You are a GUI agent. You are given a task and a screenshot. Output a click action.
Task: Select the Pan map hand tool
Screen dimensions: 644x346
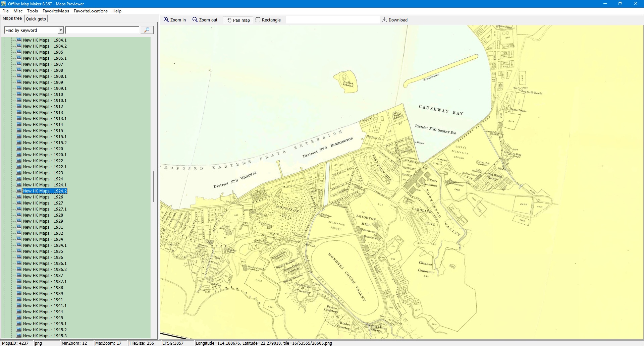point(229,20)
